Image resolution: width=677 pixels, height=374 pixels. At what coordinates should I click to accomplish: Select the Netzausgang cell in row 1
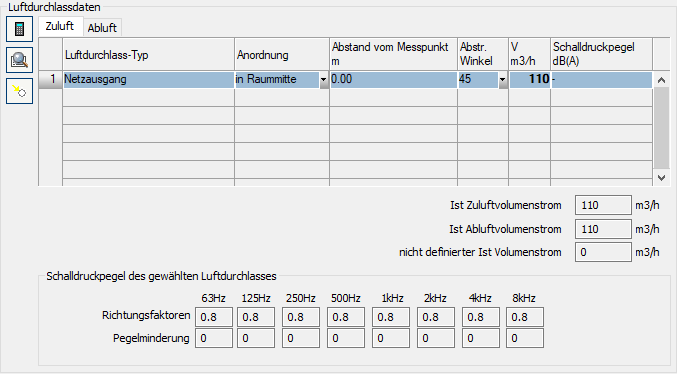tap(149, 80)
